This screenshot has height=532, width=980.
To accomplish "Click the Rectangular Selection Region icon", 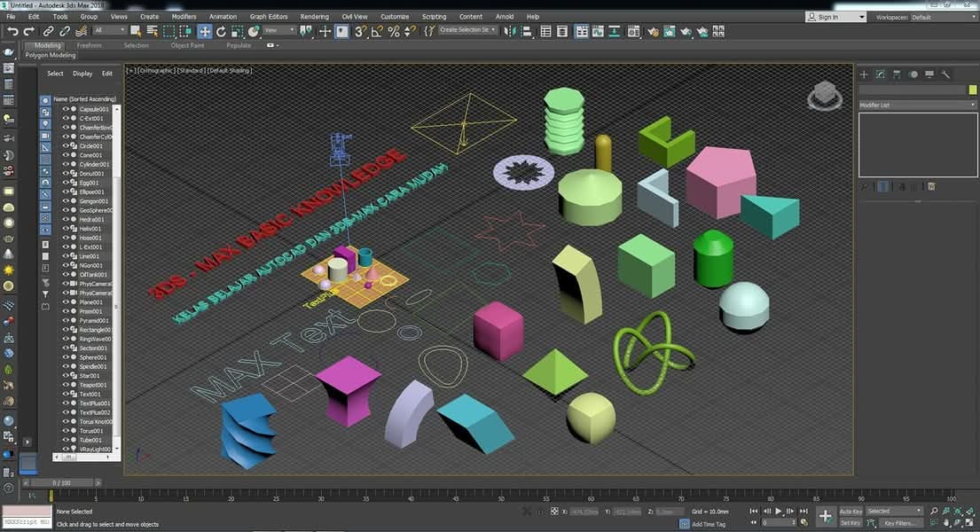I will coord(169,31).
